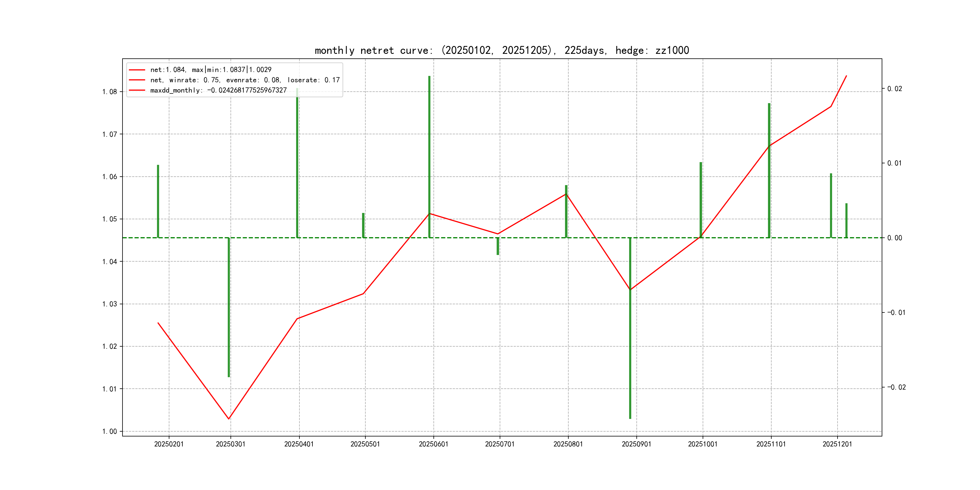Click the 1.08 left axis label
The width and height of the screenshot is (980, 490).
[x=109, y=92]
